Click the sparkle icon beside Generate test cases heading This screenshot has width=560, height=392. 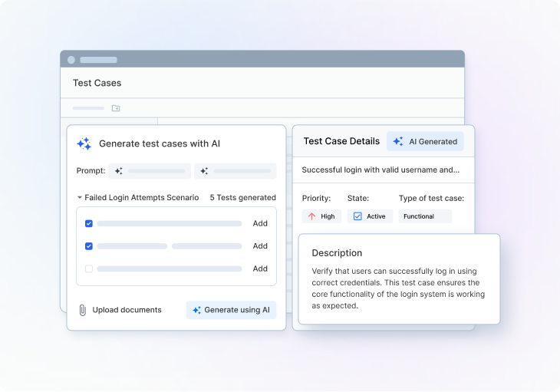(x=84, y=143)
